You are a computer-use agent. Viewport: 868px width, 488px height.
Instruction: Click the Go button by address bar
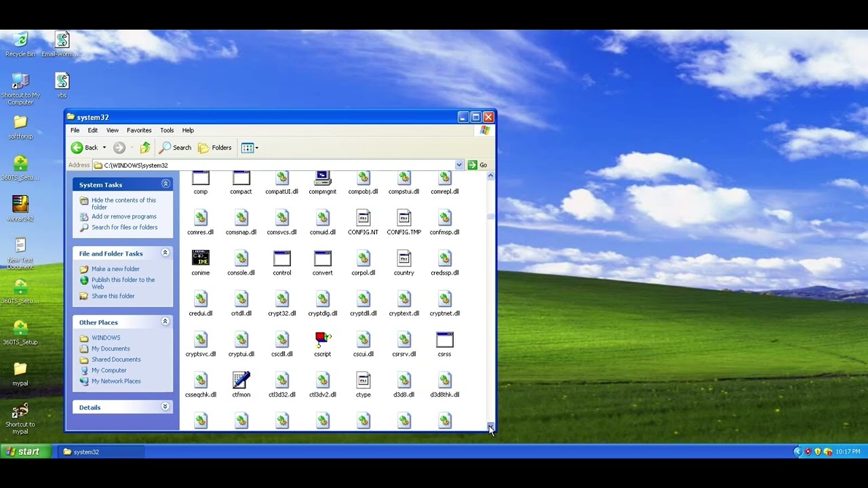click(x=477, y=165)
